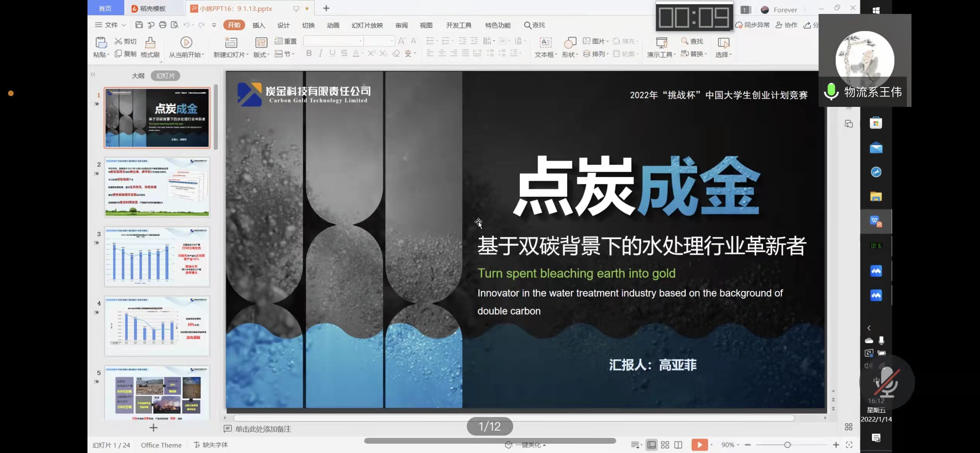
Task: Click the Select (选择) pane icon
Action: click(x=723, y=43)
